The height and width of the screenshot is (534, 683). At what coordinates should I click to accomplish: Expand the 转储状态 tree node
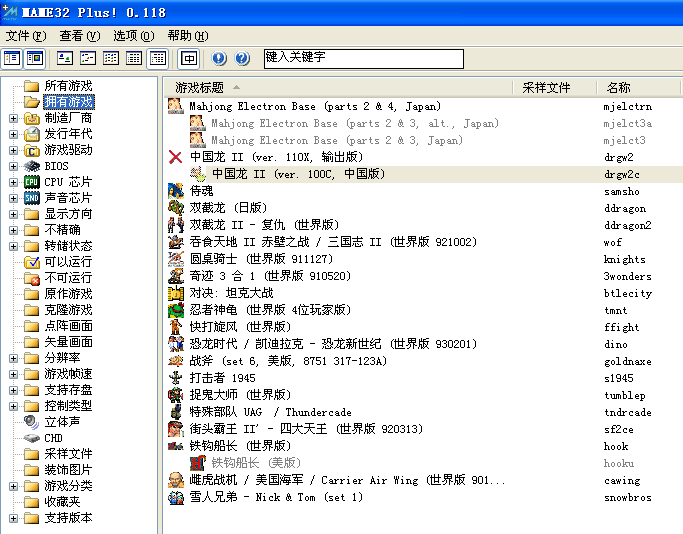pyautogui.click(x=14, y=246)
